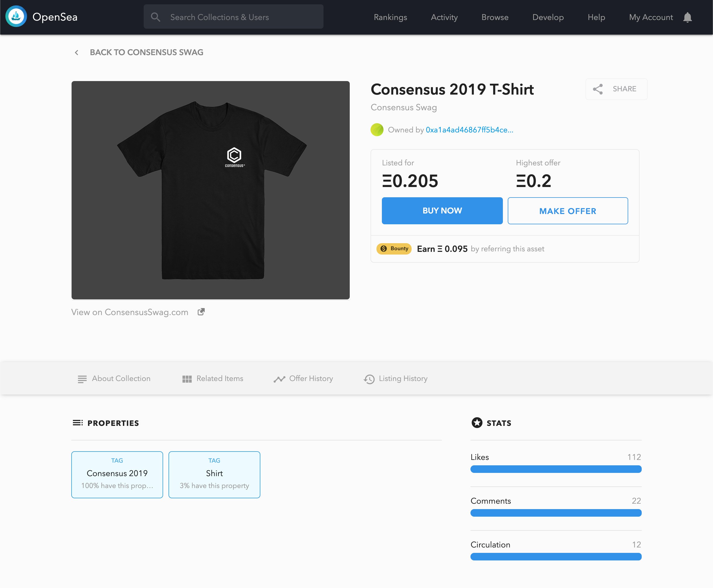This screenshot has width=713, height=588.
Task: Go back to Consensus Swag link
Action: 146,52
